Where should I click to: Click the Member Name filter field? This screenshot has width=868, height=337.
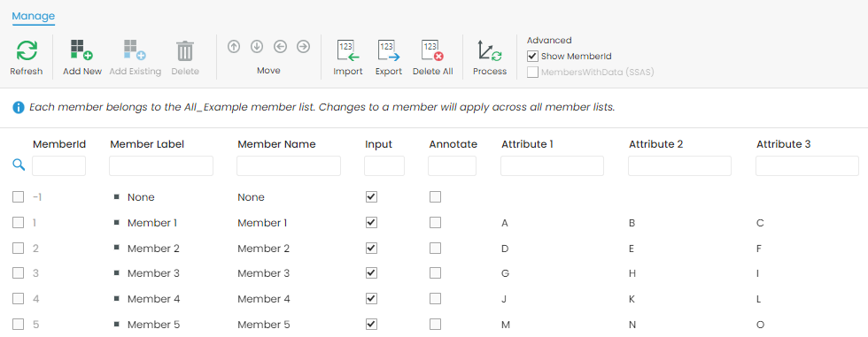coord(289,165)
